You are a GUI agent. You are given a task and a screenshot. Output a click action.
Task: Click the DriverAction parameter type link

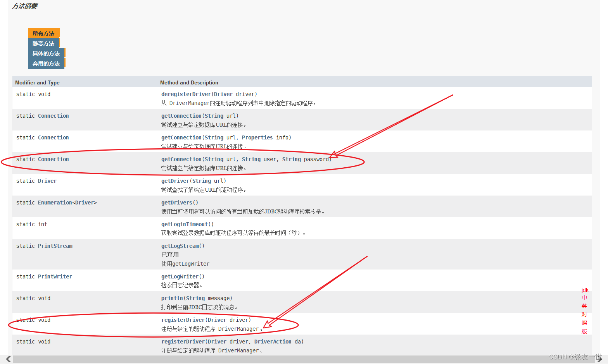pos(273,342)
